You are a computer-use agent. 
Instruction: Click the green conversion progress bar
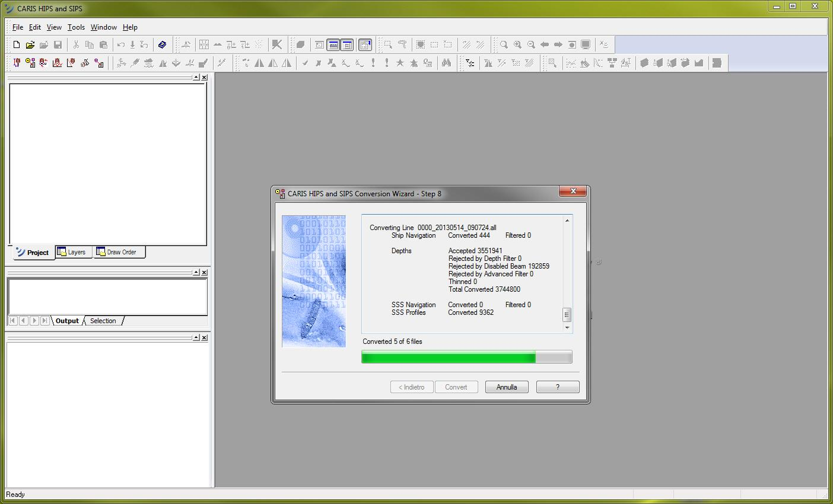click(467, 356)
